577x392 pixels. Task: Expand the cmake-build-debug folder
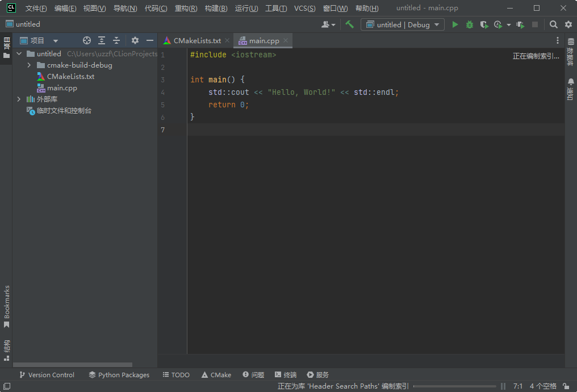(x=29, y=65)
